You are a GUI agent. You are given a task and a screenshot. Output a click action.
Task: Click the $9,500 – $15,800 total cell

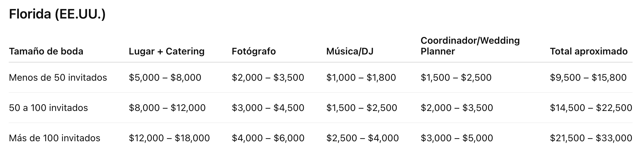pos(588,78)
